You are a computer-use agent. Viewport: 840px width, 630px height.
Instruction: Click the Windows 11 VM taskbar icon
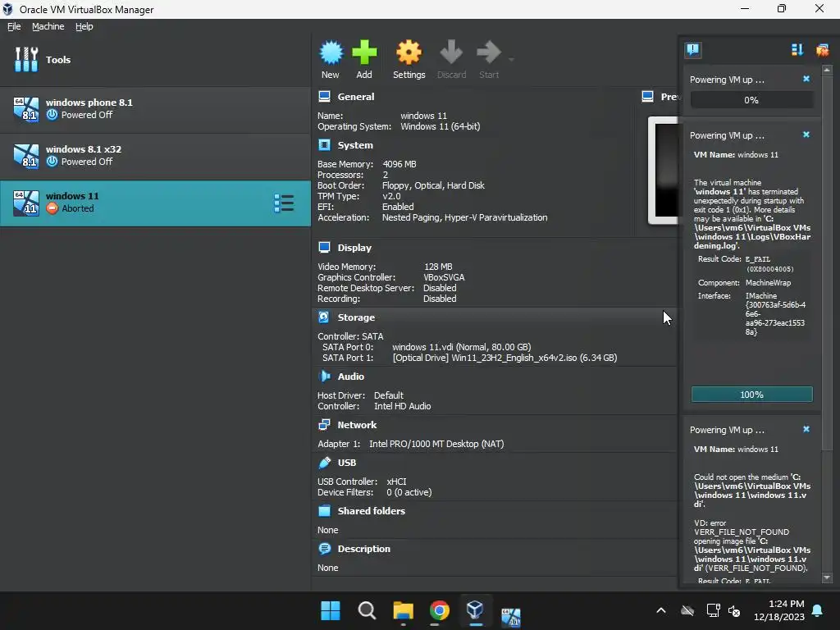pos(511,616)
